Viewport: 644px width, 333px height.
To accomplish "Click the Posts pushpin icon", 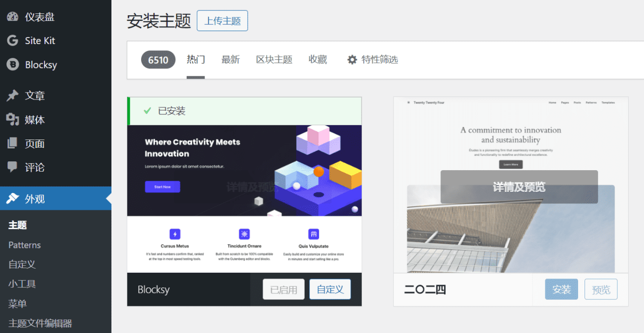I will 12,95.
